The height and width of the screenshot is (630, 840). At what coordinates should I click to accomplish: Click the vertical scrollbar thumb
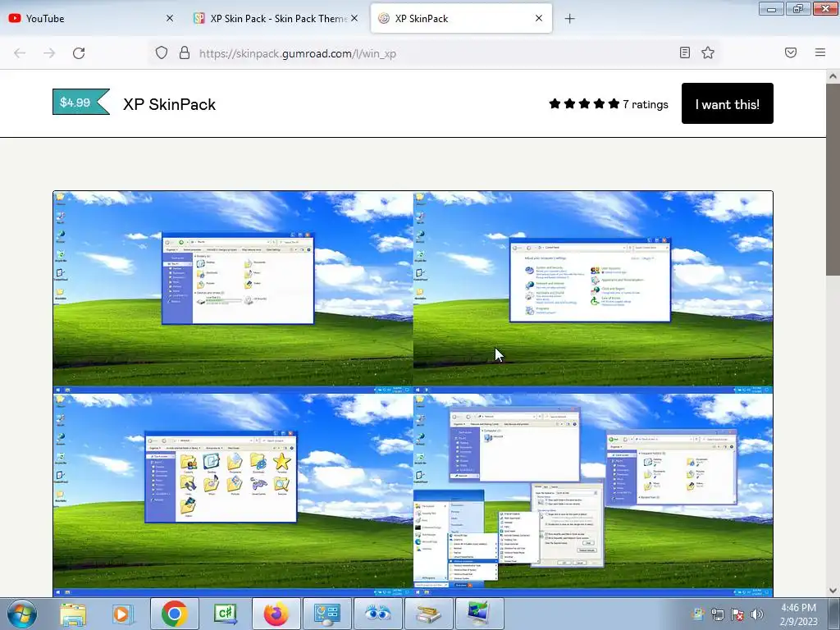click(833, 180)
